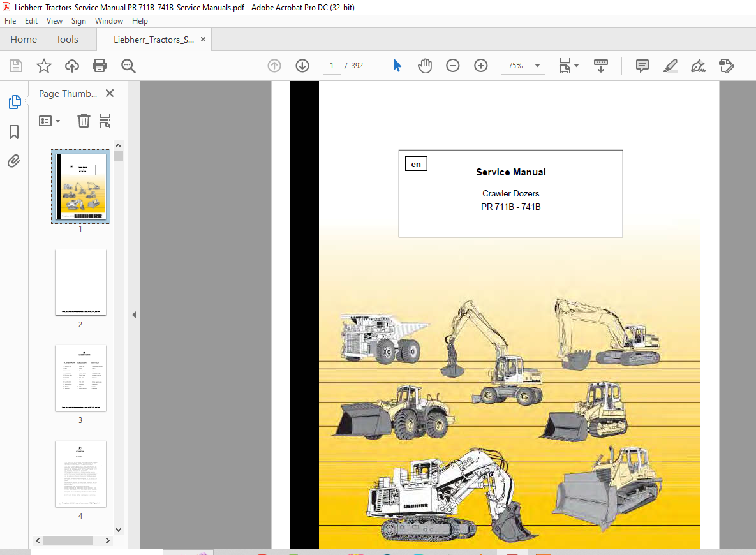
Task: Open the thumbnails options dropdown
Action: [x=49, y=121]
